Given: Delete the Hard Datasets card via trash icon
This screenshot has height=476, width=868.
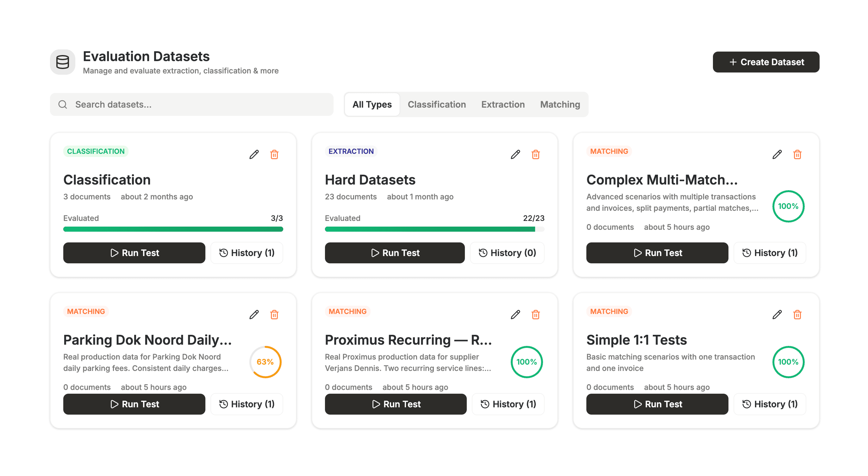Looking at the screenshot, I should pyautogui.click(x=535, y=154).
